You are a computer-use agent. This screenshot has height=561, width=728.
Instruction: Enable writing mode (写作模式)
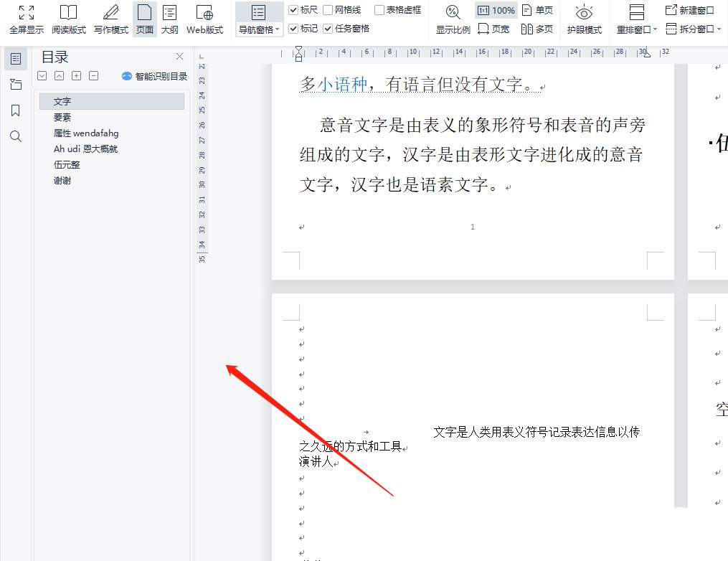(111, 19)
